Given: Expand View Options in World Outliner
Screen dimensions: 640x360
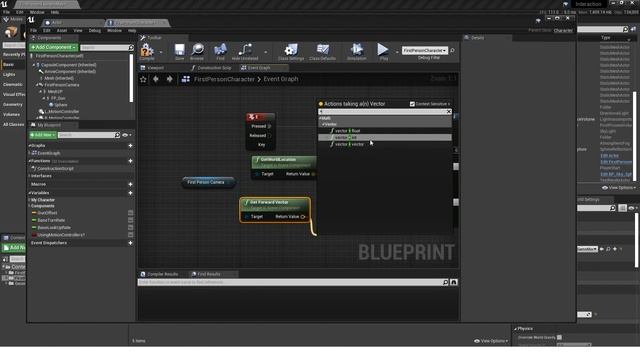Looking at the screenshot, I should coord(618,188).
